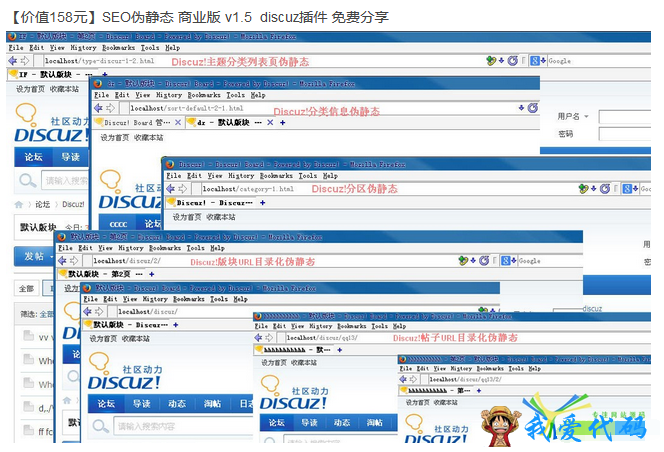Click 设为首页 in type-discuz-1-2.html page

pos(30,89)
